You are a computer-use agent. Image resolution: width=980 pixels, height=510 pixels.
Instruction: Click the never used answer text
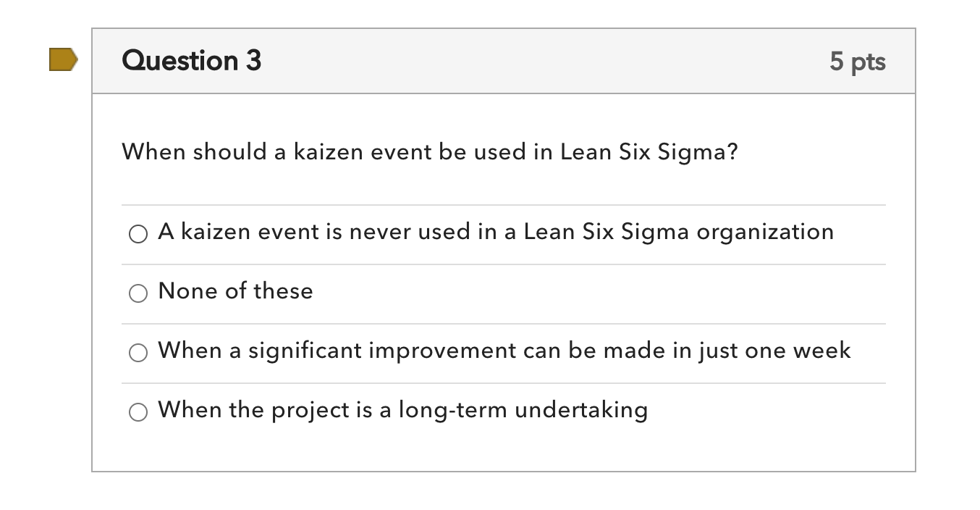pyautogui.click(x=496, y=232)
